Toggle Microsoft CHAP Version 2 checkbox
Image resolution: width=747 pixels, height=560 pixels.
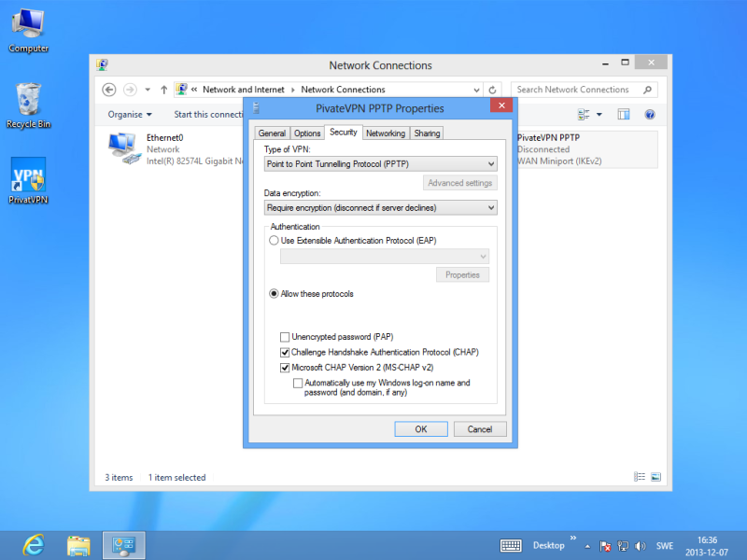[x=285, y=368]
